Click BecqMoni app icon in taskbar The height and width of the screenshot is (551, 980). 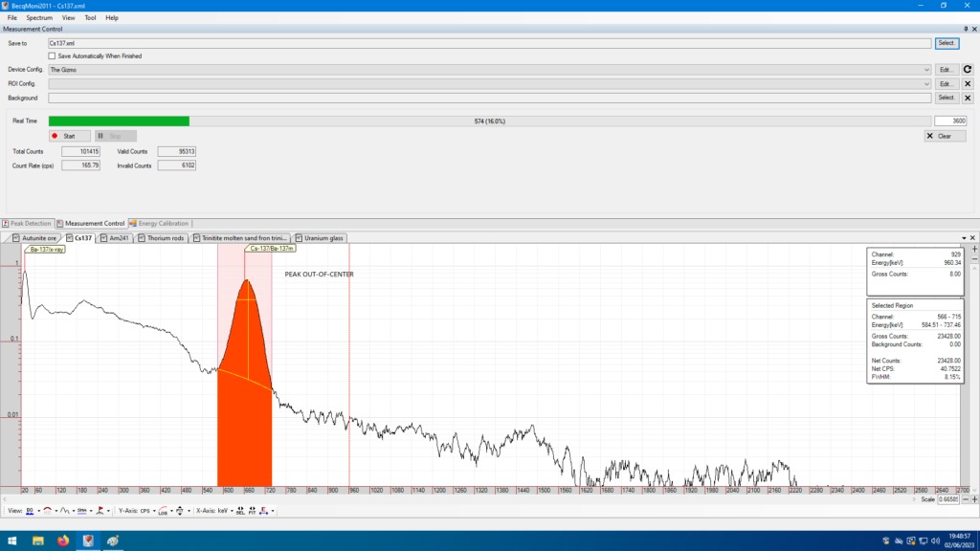click(x=88, y=541)
